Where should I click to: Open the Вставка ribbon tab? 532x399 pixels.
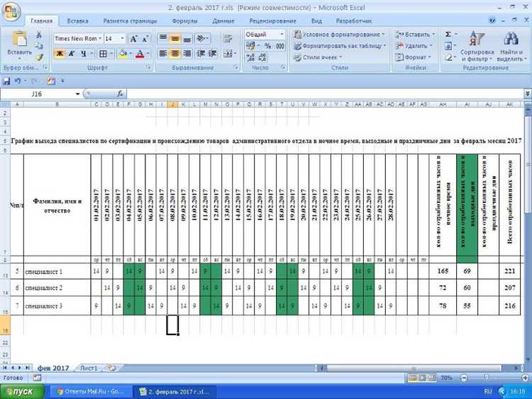(78, 21)
